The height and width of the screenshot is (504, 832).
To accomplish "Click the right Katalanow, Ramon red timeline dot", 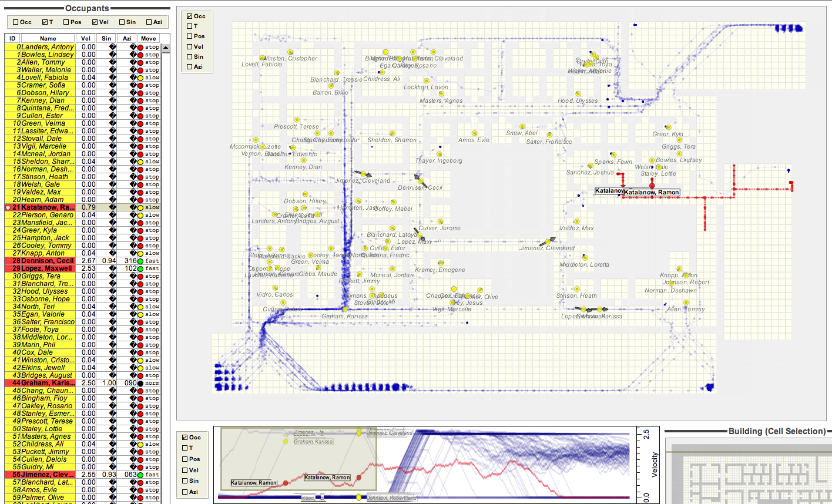I will [x=359, y=478].
